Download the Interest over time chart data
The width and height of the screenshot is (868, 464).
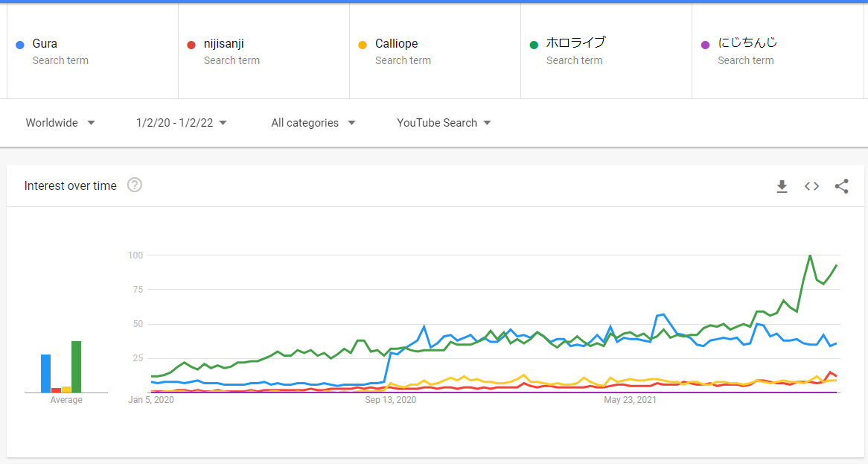pyautogui.click(x=782, y=187)
